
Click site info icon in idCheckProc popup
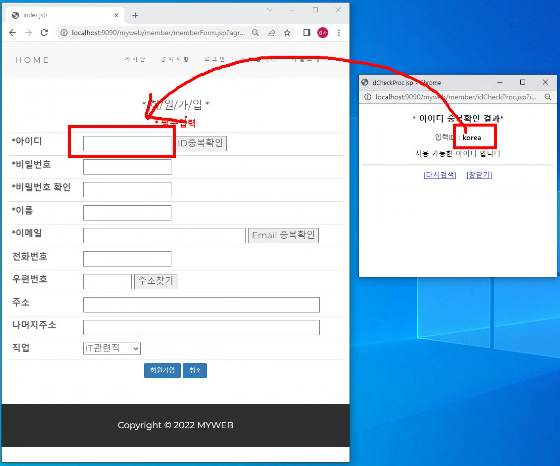coord(367,97)
